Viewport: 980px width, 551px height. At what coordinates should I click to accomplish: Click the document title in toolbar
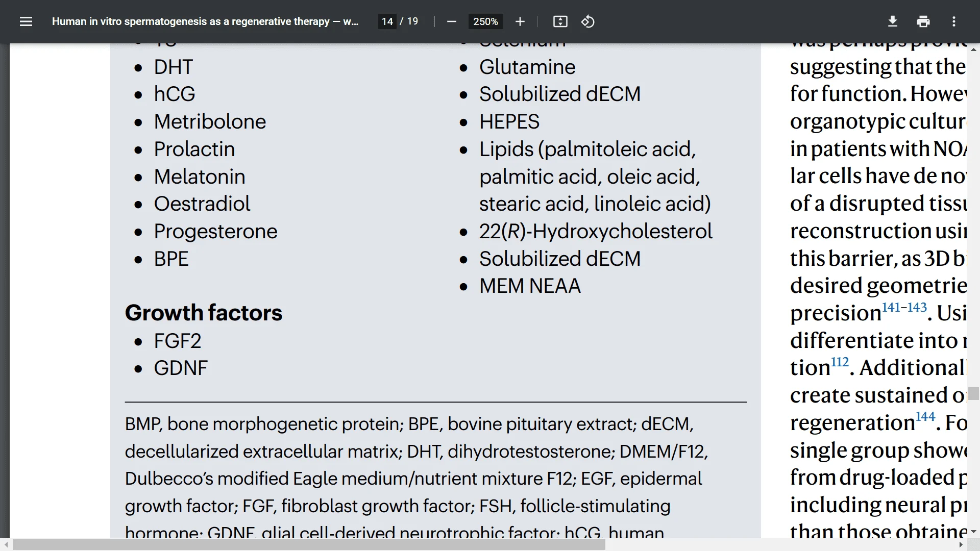pos(205,21)
